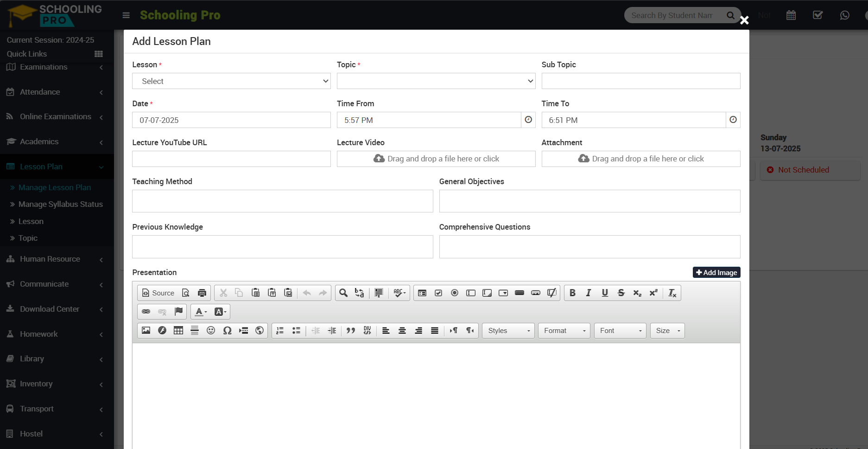The height and width of the screenshot is (449, 868).
Task: Create a Div container
Action: (367, 331)
